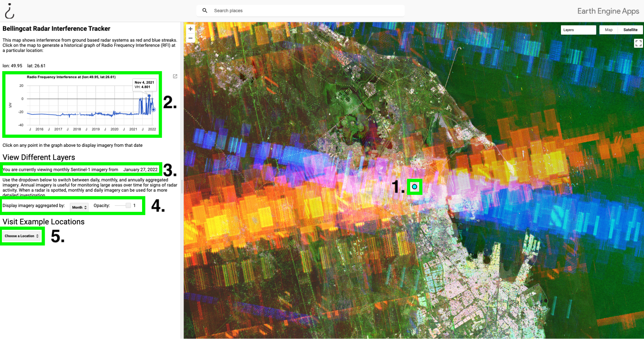Adjust the Opacity slider
Image resolution: width=644 pixels, height=339 pixels.
128,206
